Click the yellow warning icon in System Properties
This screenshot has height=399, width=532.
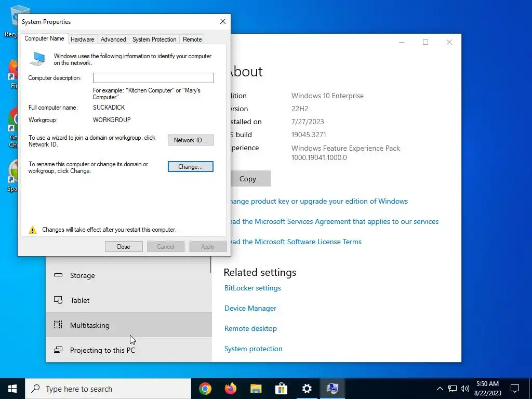[33, 230]
